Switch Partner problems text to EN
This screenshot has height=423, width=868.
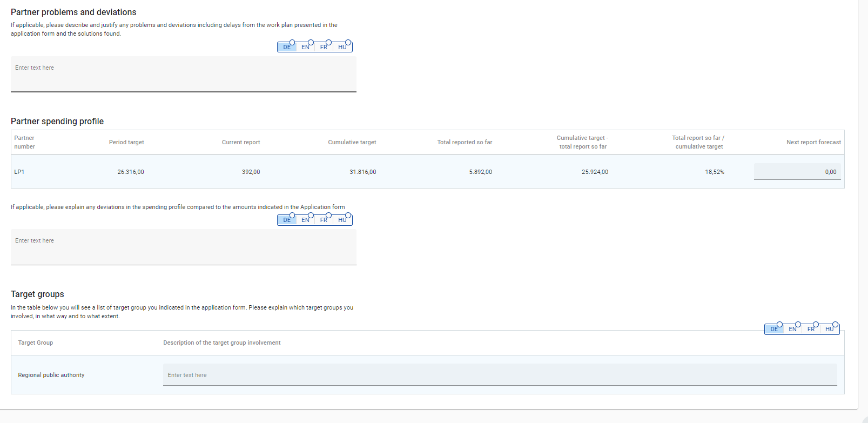[x=305, y=47]
